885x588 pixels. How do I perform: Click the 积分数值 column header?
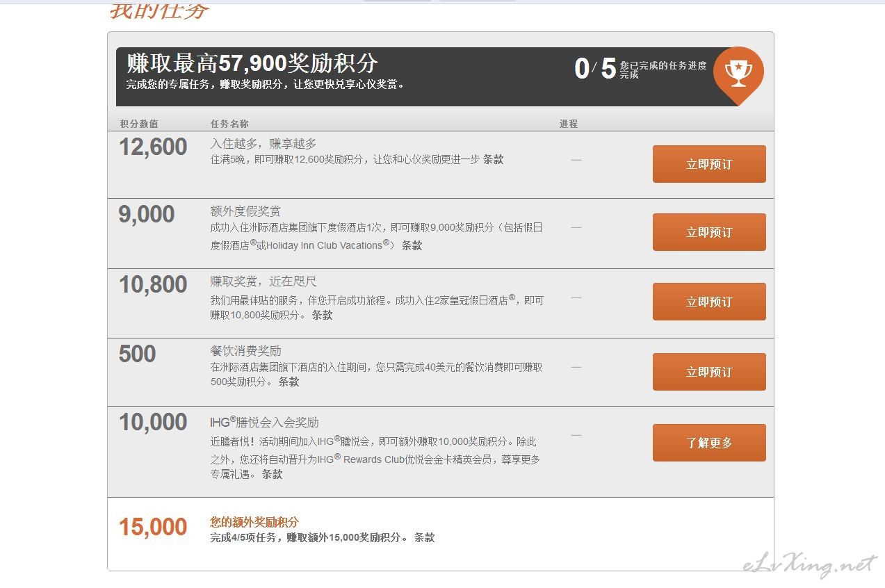(x=139, y=124)
